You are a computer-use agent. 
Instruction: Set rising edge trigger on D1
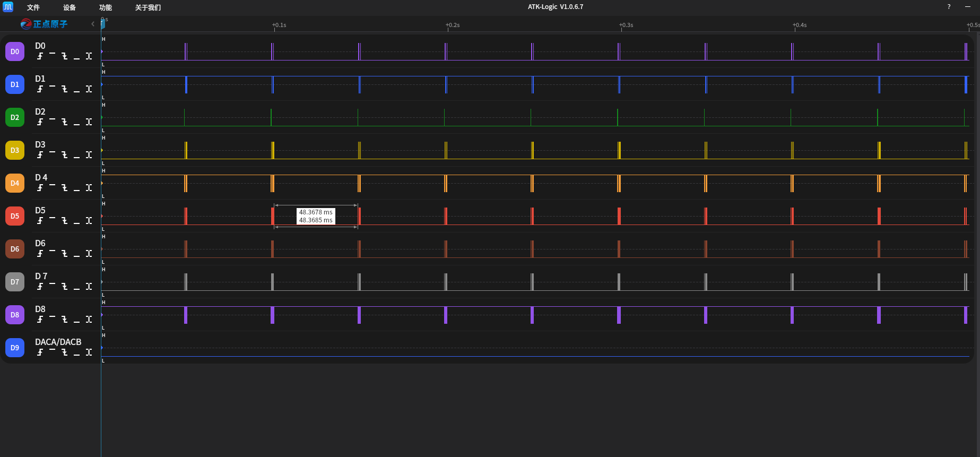[40, 89]
